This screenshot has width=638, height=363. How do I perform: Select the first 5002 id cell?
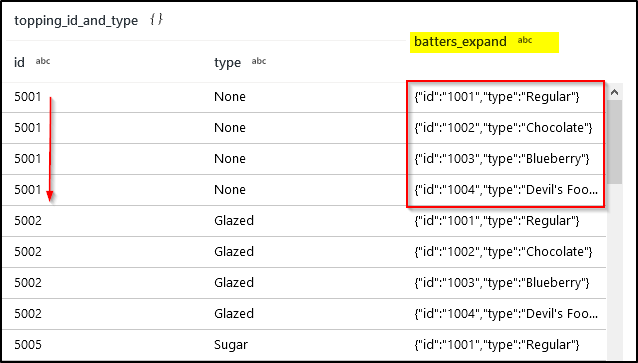tap(28, 221)
